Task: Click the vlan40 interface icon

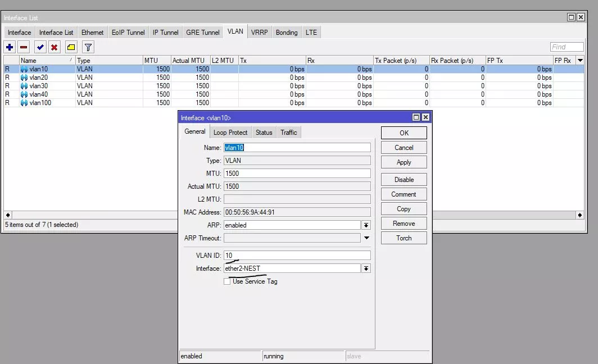Action: click(x=24, y=94)
